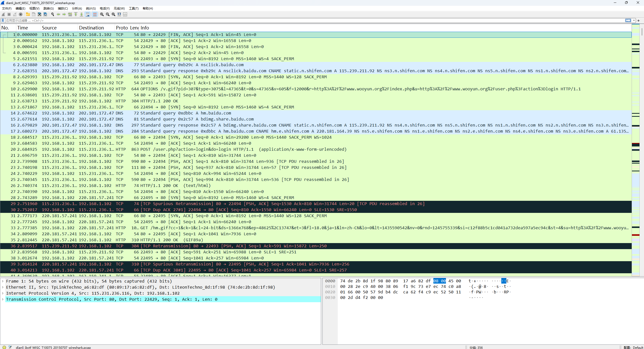Reload this capture file with the reload icon
Viewport: 644px width, 349px height.
(45, 14)
